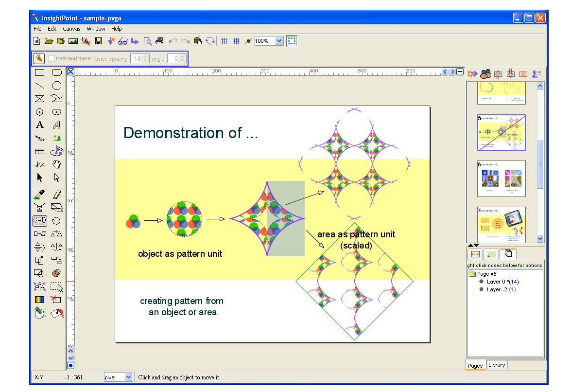Expand the Page #5 tree node

(472, 274)
